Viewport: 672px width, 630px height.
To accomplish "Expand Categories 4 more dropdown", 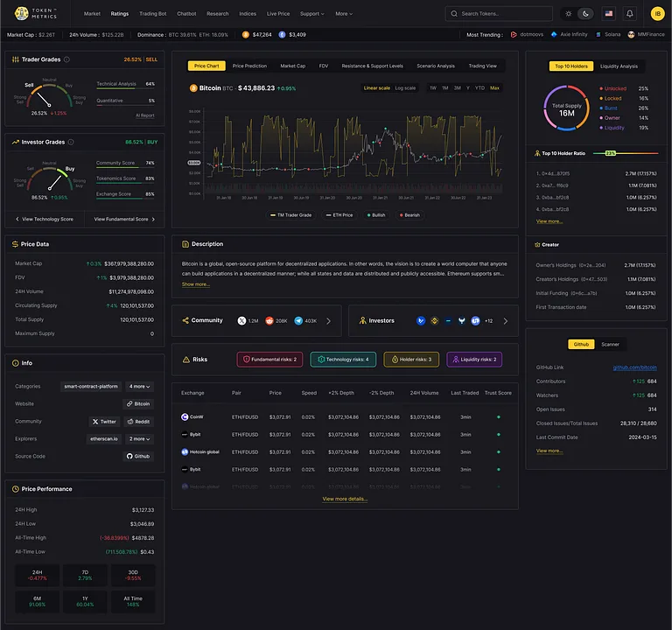I will coord(140,386).
